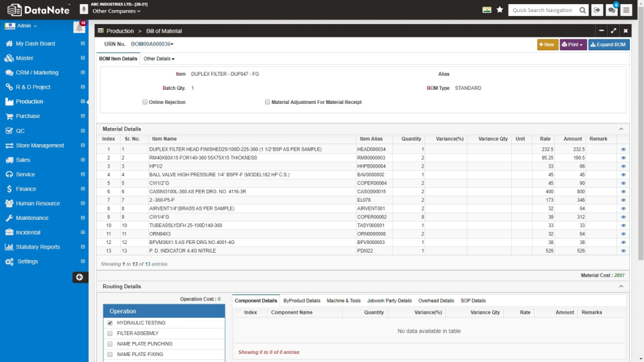
Task: Click the Sales truck icon
Action: (x=9, y=160)
